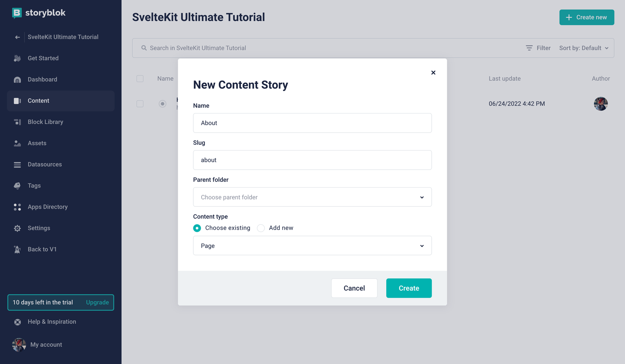Viewport: 625px width, 364px height.
Task: Open the Get Started rocket icon
Action: point(17,58)
